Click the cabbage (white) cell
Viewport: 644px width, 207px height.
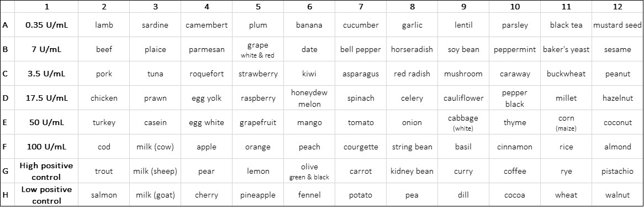(463, 122)
